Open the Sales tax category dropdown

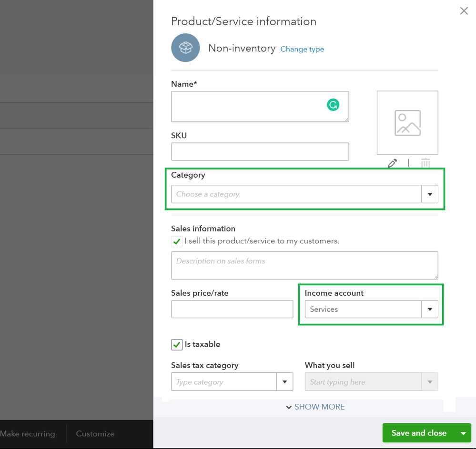pyautogui.click(x=284, y=382)
